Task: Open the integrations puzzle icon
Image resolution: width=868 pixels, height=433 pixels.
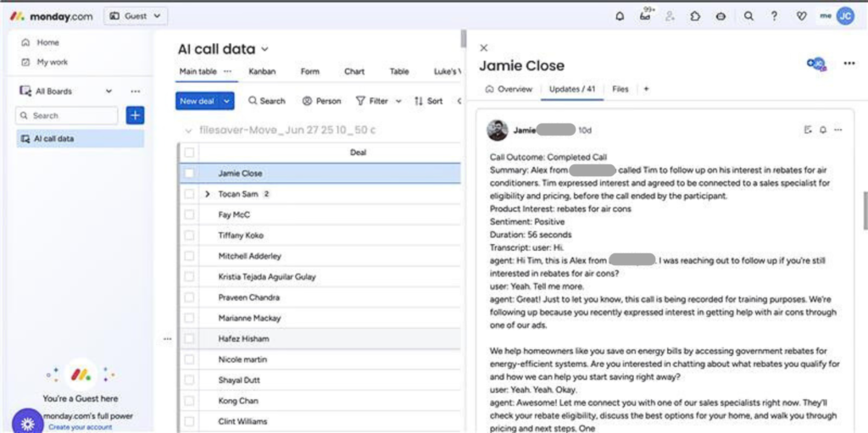Action: (x=695, y=16)
